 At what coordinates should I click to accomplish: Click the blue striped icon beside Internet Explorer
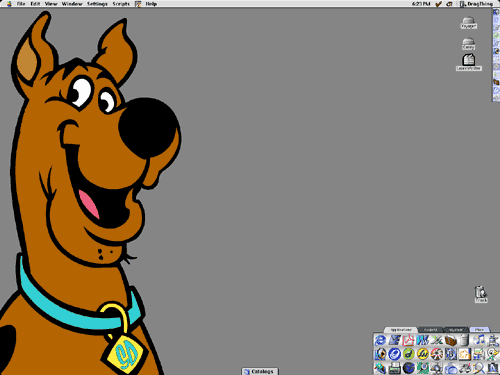(x=395, y=340)
